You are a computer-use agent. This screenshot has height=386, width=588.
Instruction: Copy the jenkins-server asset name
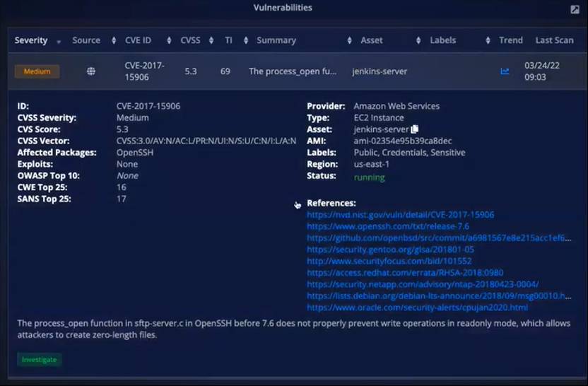[x=415, y=129]
